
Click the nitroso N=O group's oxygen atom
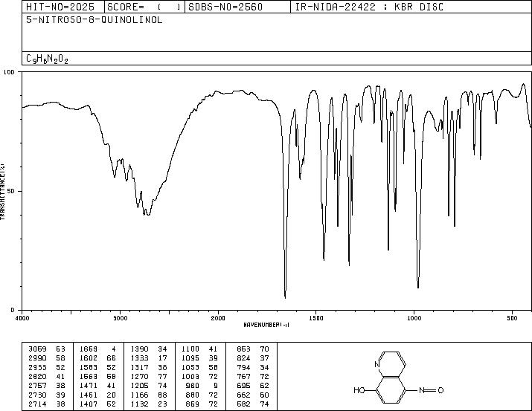[x=440, y=390]
